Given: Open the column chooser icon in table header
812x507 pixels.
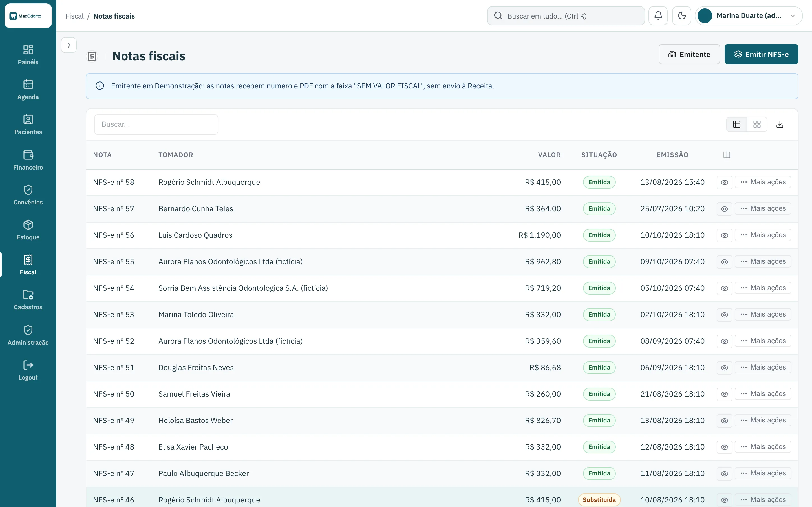Looking at the screenshot, I should click(x=727, y=155).
